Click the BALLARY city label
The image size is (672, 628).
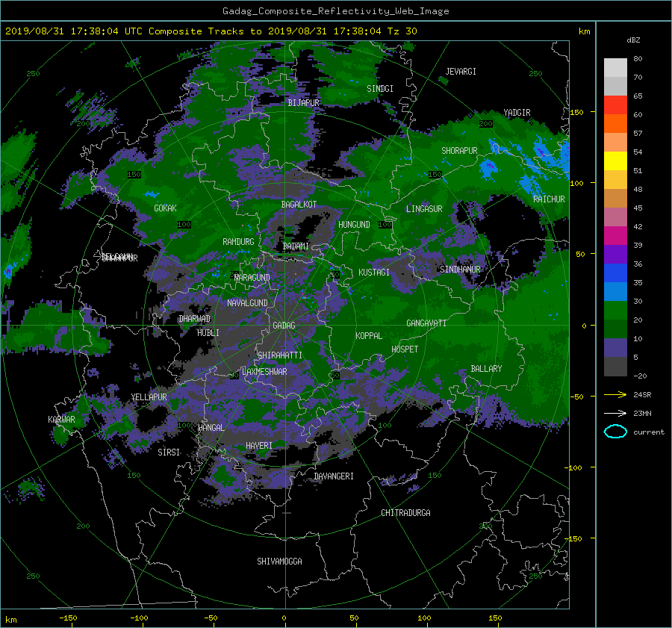(486, 369)
